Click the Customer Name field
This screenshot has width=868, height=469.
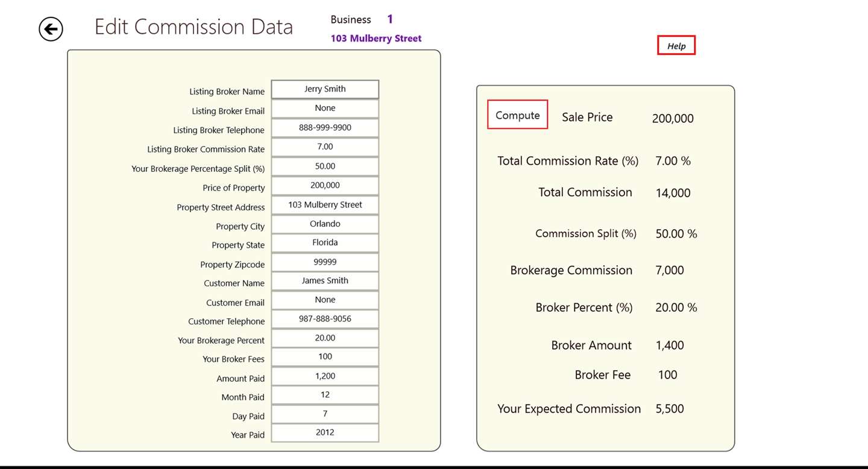pos(325,281)
